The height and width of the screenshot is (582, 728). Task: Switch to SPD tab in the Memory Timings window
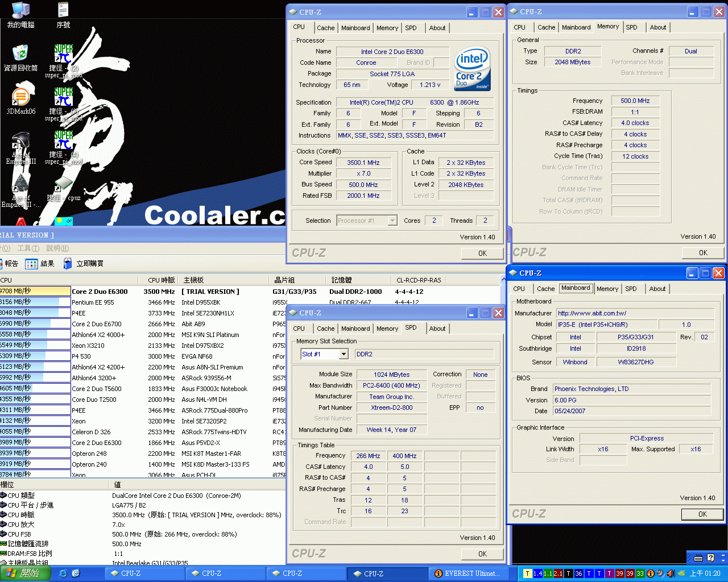pos(631,27)
